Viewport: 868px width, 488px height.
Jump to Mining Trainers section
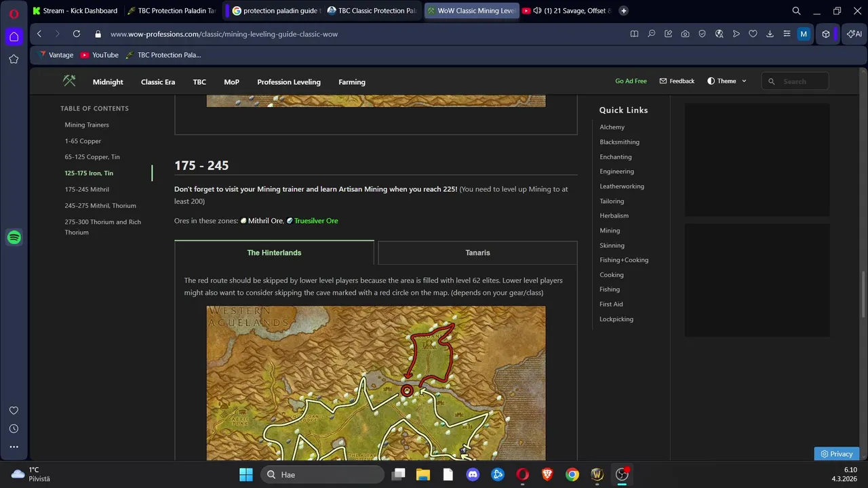point(87,125)
